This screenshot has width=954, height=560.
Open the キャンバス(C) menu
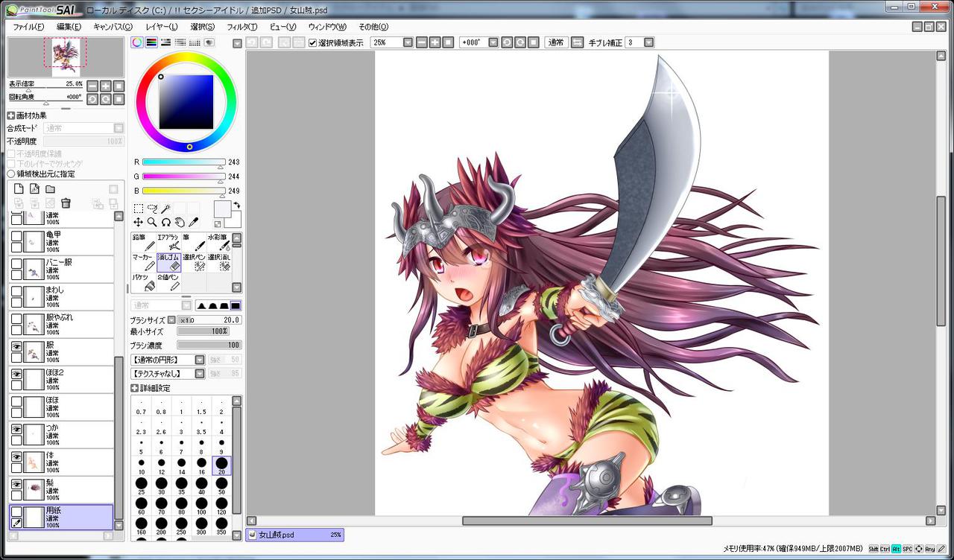[x=113, y=27]
